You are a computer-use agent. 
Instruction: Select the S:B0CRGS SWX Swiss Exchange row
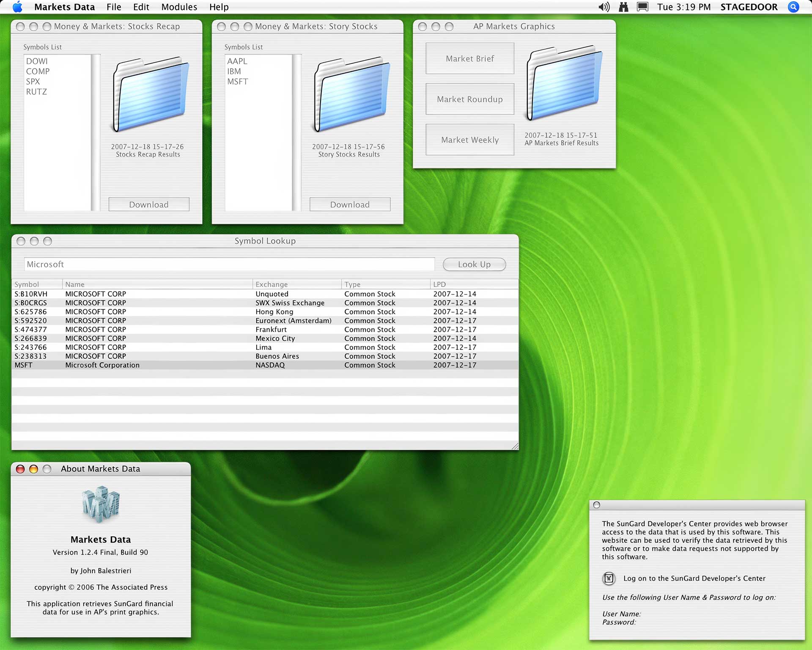(x=265, y=303)
